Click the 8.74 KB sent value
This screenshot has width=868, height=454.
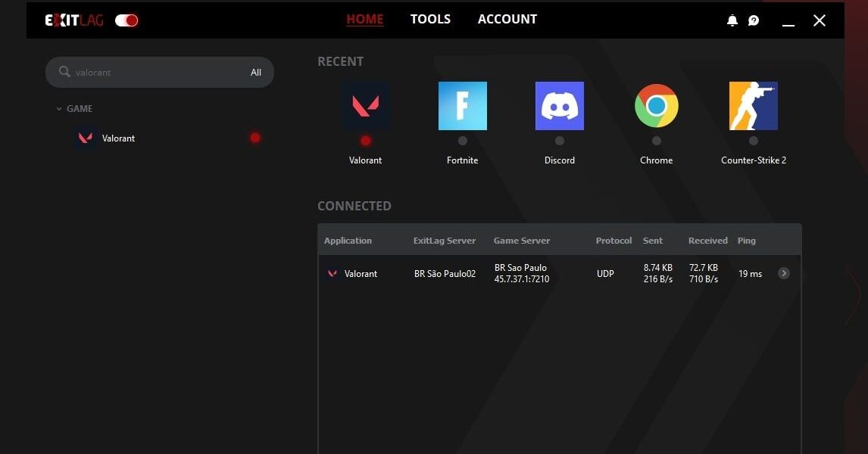click(657, 268)
